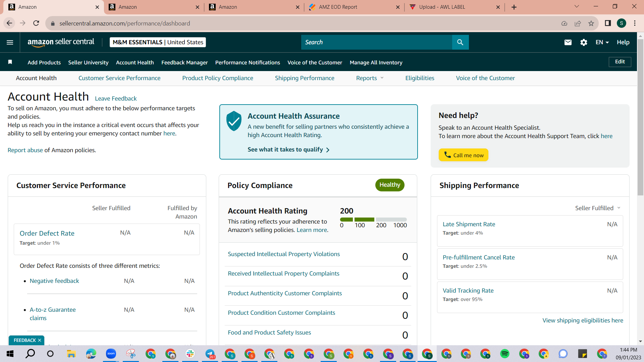Open the M&M ESSENTIALS account switcher
Image resolution: width=644 pixels, height=362 pixels.
tap(158, 42)
